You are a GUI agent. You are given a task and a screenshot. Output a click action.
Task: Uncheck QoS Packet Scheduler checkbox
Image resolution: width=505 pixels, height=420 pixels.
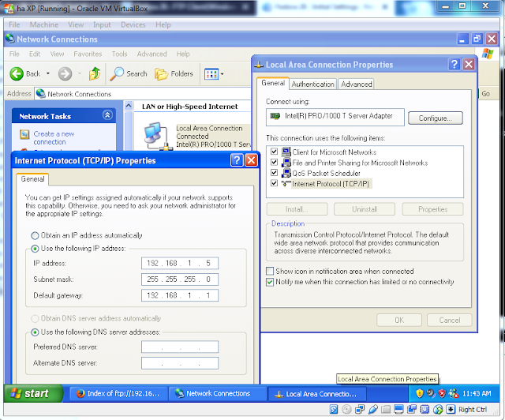coord(274,173)
